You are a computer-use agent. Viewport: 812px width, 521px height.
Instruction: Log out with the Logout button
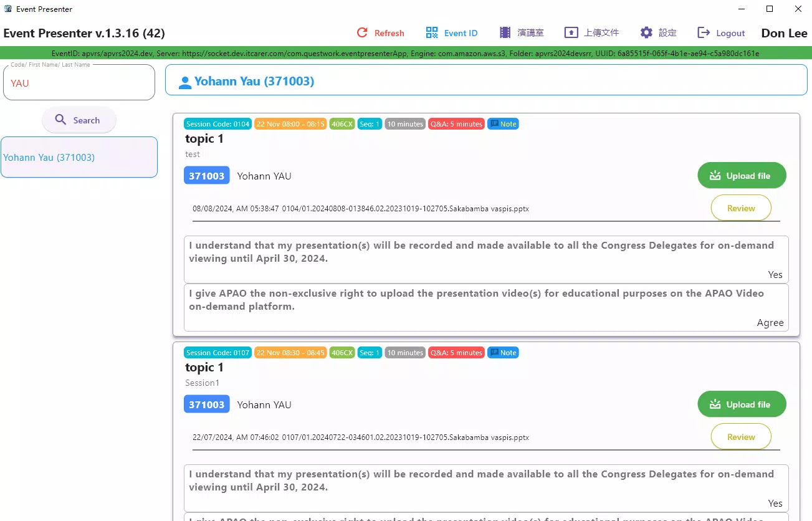click(x=721, y=33)
